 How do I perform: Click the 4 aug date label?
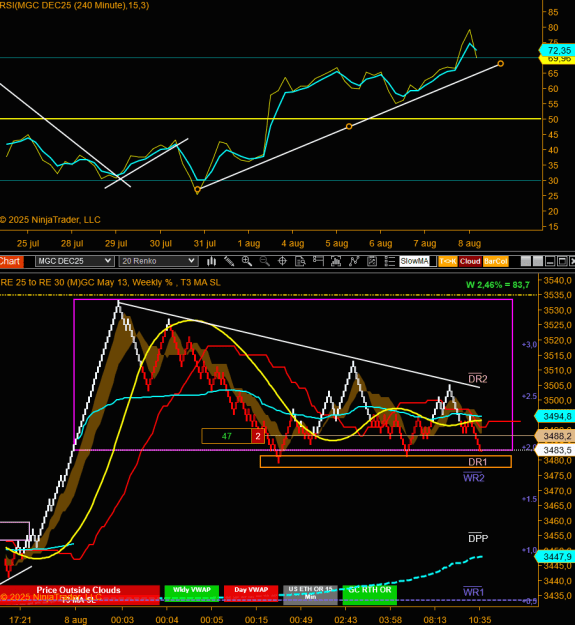coord(292,244)
